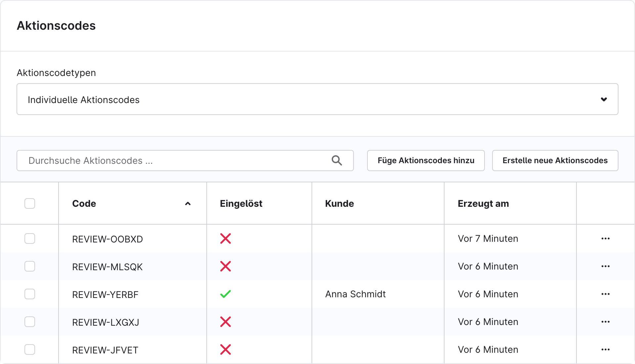Open the Aktionscodetypen dropdown
The image size is (635, 364).
coord(317,99)
